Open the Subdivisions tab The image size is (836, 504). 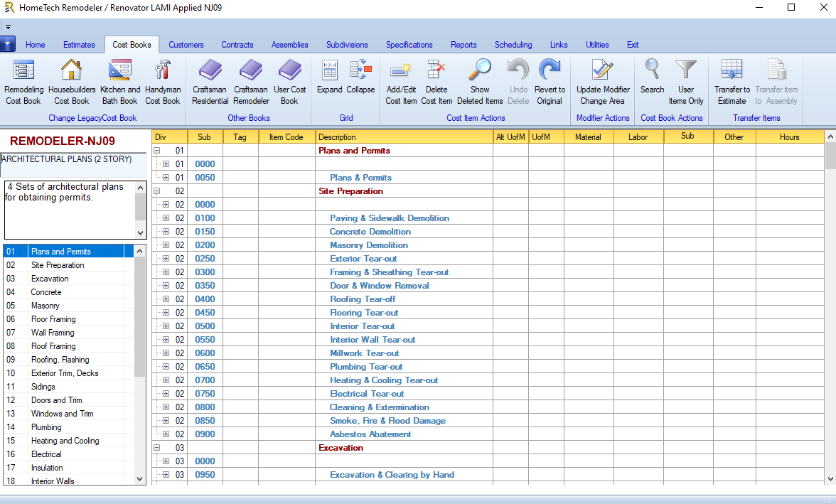coord(347,45)
